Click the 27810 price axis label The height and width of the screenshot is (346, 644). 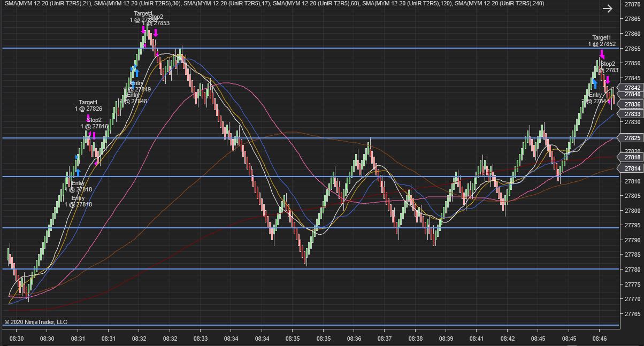coord(633,181)
